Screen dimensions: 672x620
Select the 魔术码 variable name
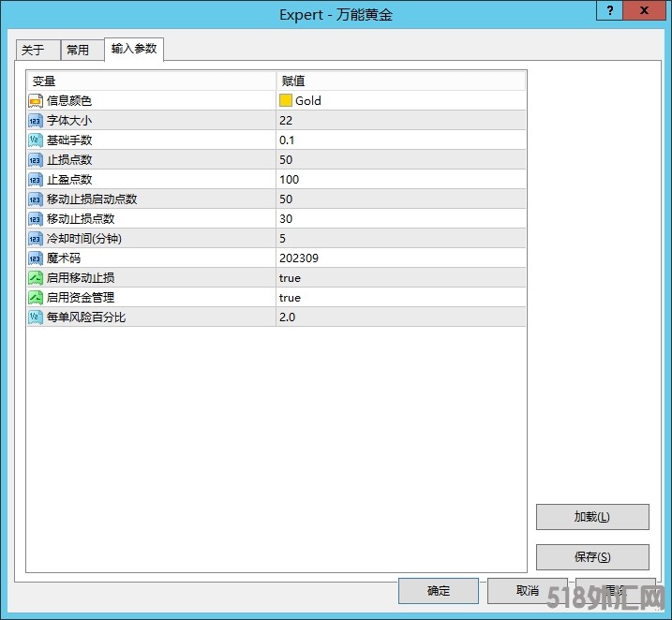pyautogui.click(x=64, y=258)
